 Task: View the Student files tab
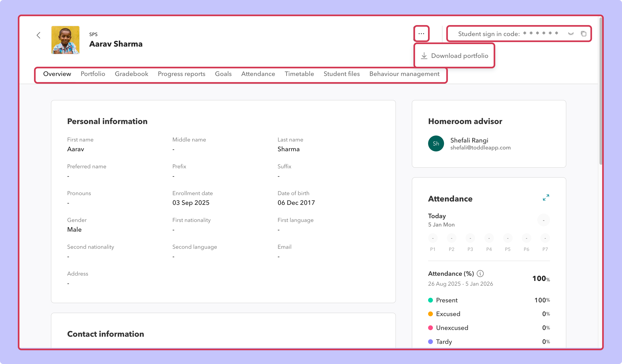342,74
